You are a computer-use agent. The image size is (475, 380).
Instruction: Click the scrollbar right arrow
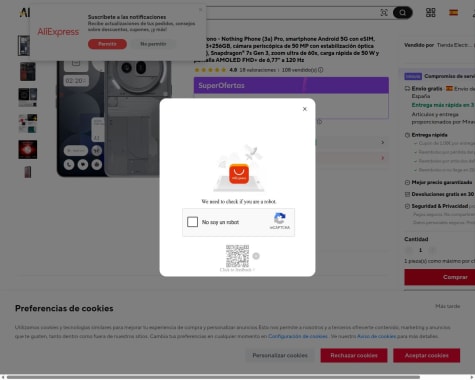(472, 377)
